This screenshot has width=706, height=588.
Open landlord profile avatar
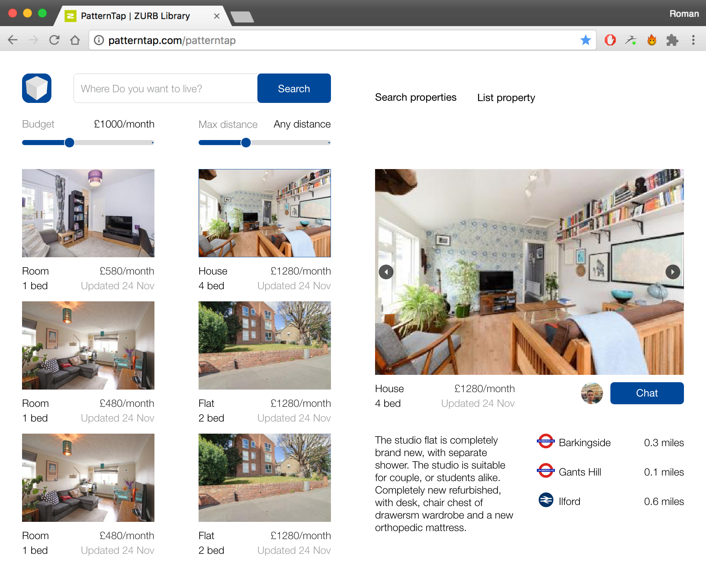592,393
